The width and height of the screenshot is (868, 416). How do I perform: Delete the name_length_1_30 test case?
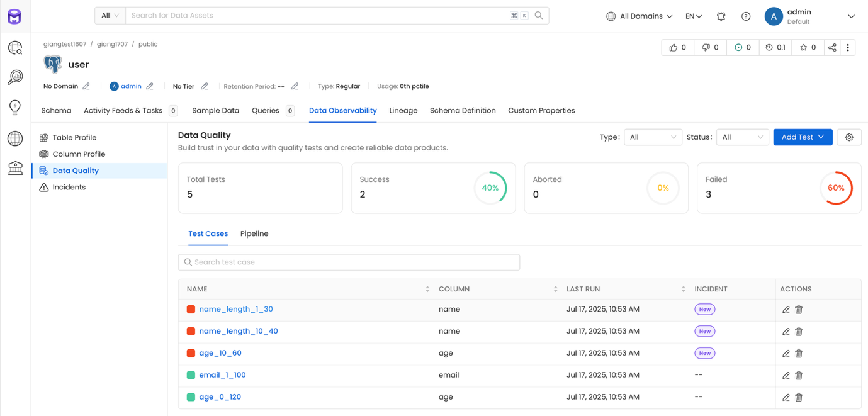[799, 310]
